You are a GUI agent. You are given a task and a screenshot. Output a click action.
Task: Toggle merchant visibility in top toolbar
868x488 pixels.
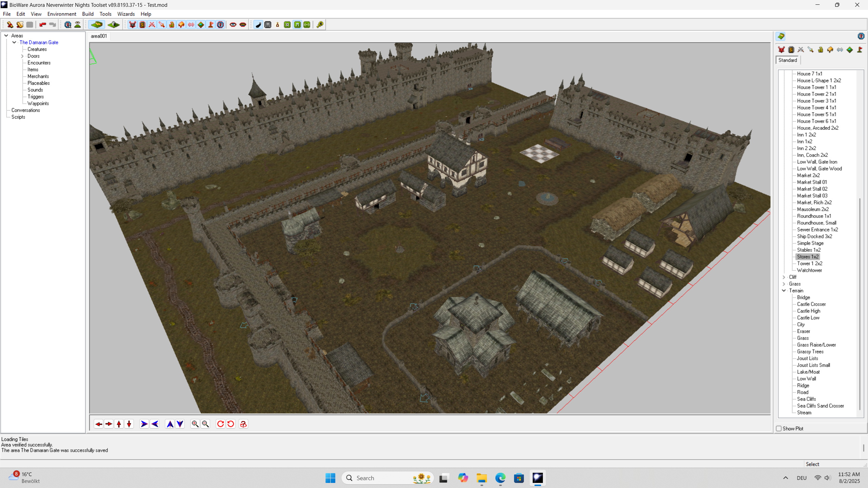tap(172, 24)
